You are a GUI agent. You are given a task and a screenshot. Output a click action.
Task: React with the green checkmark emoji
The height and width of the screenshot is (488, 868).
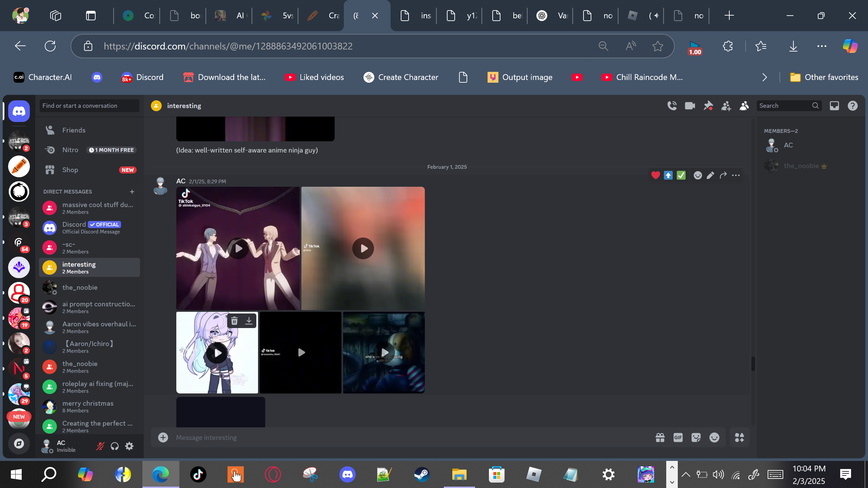(681, 175)
